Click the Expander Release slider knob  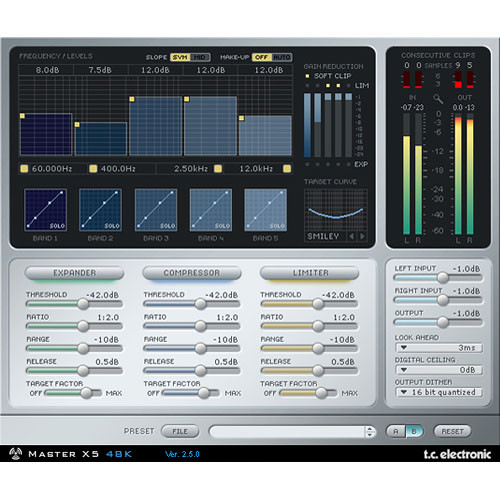83,371
